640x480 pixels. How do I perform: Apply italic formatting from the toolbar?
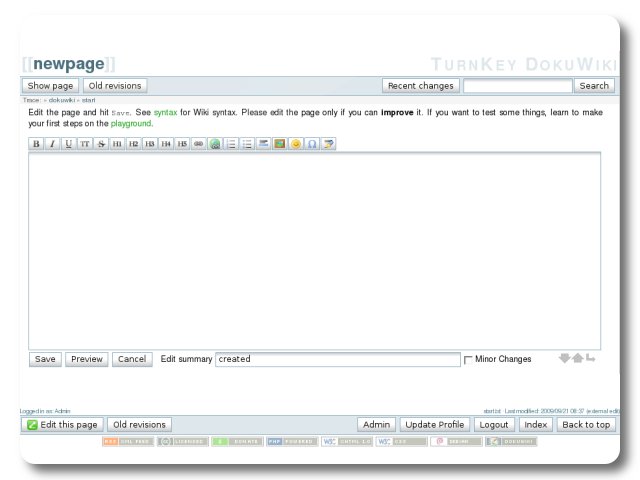tap(52, 144)
